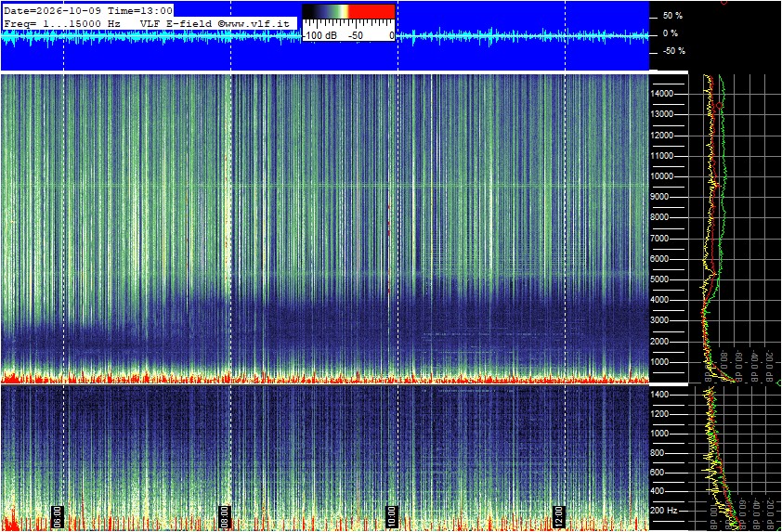The height and width of the screenshot is (532, 782).
Task: Click the 5000 frequency axis label
Action: pos(659,279)
